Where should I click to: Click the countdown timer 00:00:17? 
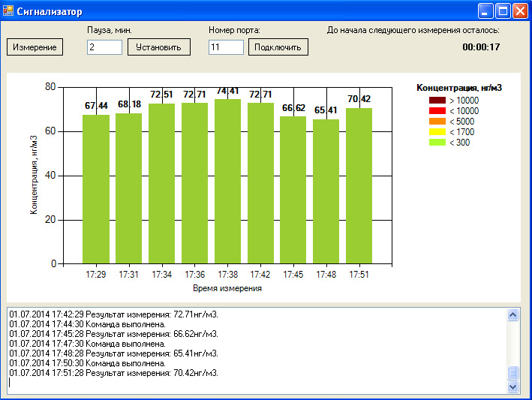pyautogui.click(x=481, y=47)
